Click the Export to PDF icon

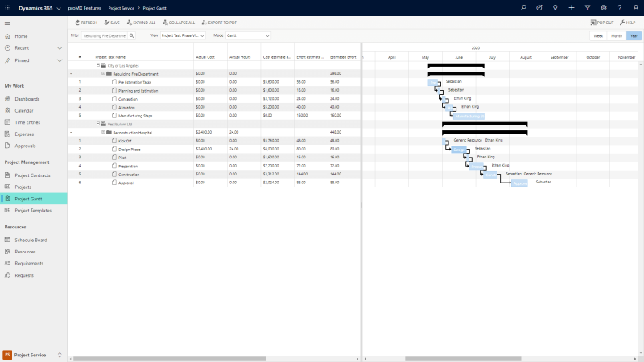point(201,23)
